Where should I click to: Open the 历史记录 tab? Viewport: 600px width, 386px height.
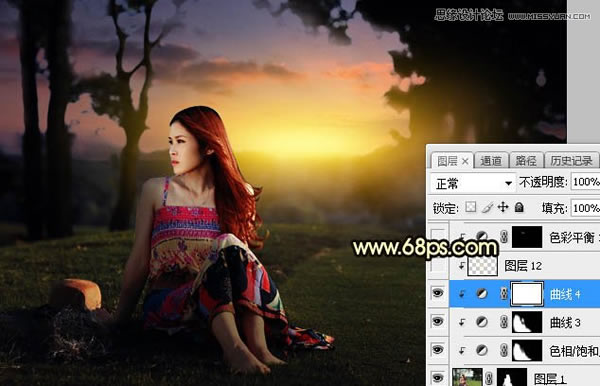pyautogui.click(x=571, y=161)
